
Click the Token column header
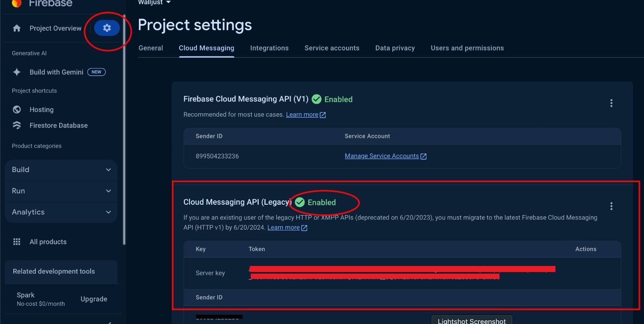257,249
